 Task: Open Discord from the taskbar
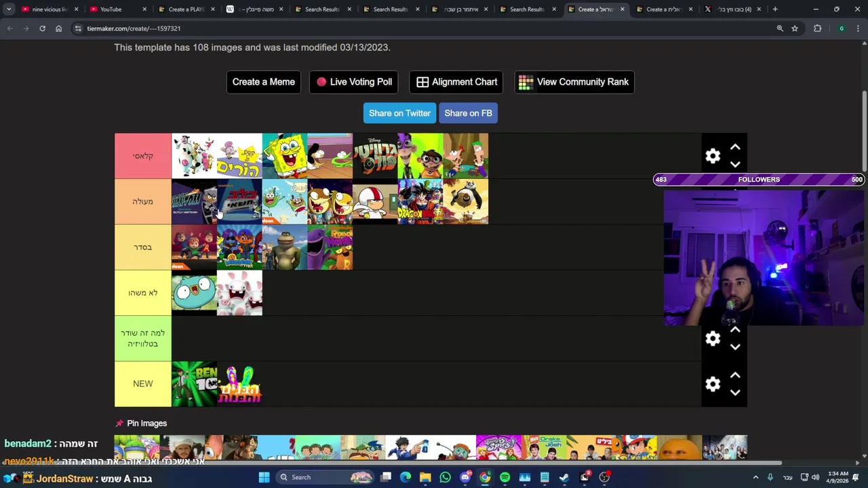click(x=465, y=477)
